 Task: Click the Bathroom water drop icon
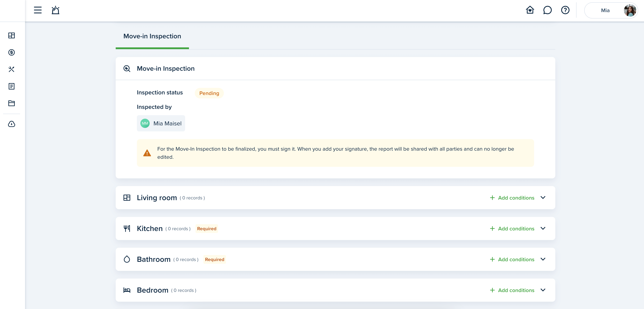coord(127,259)
